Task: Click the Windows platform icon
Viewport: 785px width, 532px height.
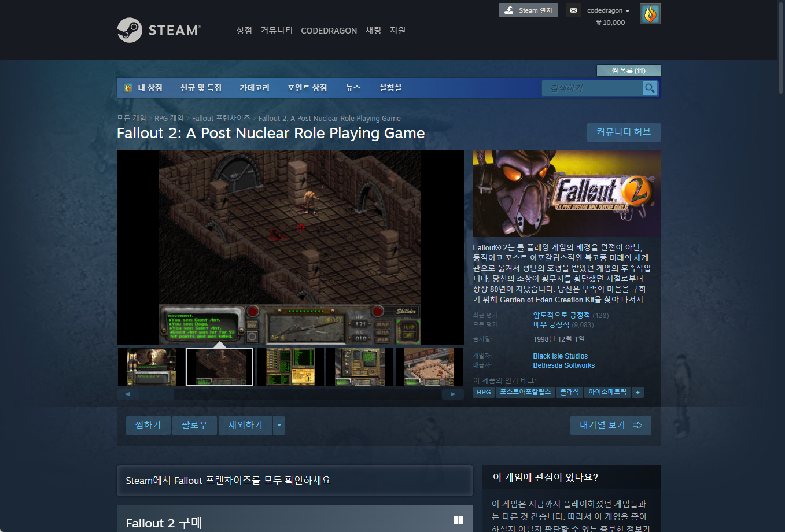Action: point(458,520)
